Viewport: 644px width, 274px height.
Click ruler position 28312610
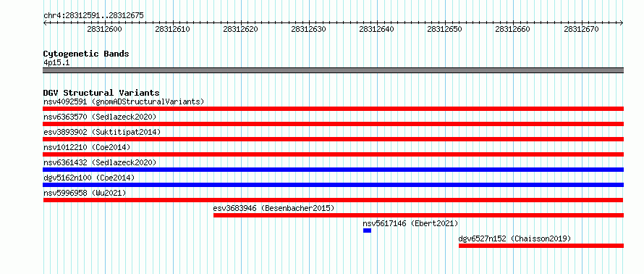[172, 29]
